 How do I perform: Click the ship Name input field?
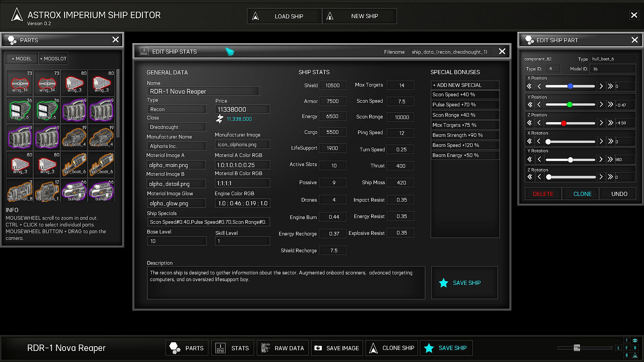click(203, 91)
